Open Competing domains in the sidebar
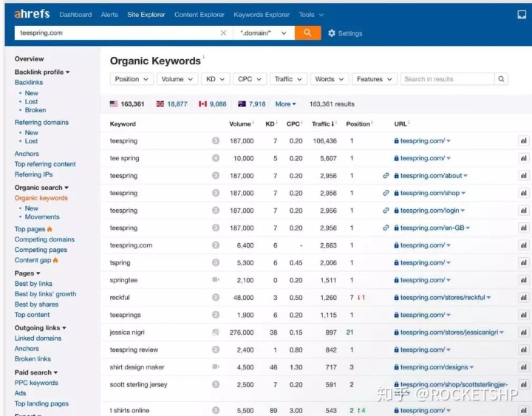Image resolution: width=532 pixels, height=416 pixels. coord(44,239)
